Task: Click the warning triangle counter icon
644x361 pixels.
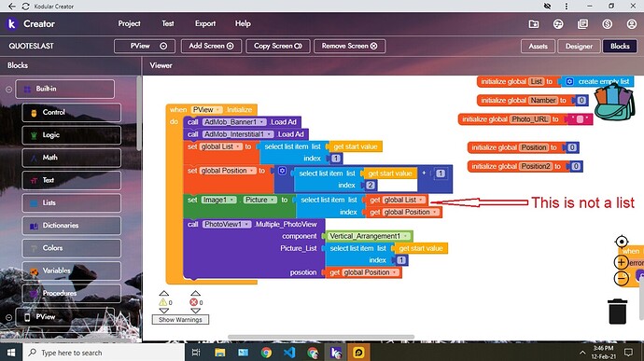Action: coord(163,302)
